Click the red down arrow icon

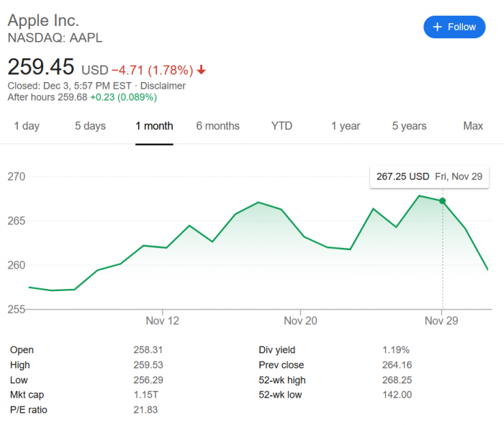pos(201,70)
